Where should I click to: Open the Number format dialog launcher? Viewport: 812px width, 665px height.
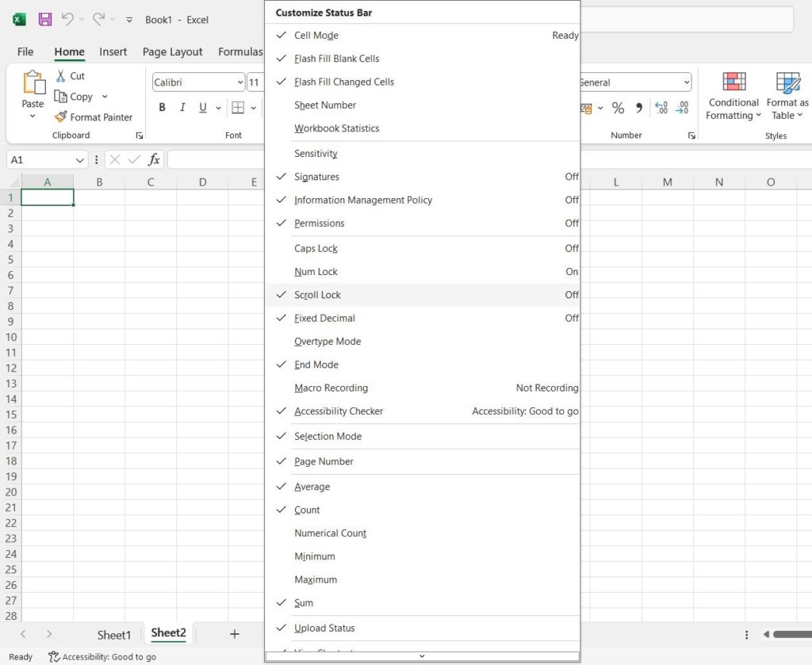pyautogui.click(x=691, y=136)
